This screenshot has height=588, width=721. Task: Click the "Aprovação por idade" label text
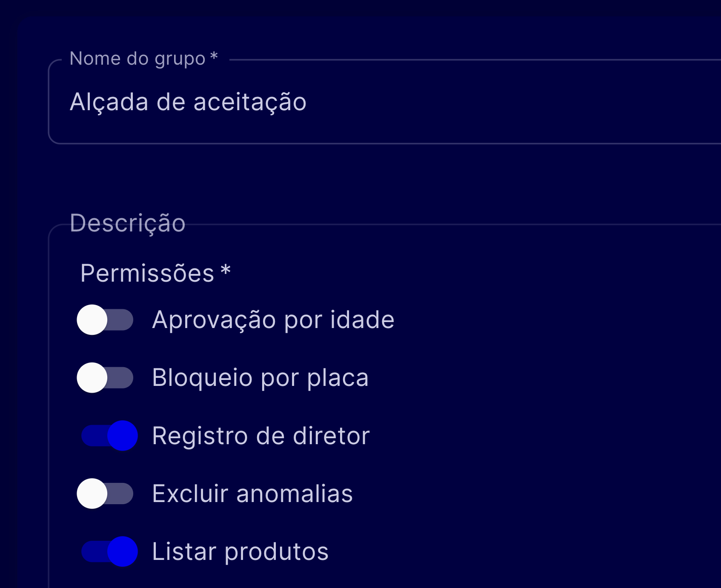(273, 320)
